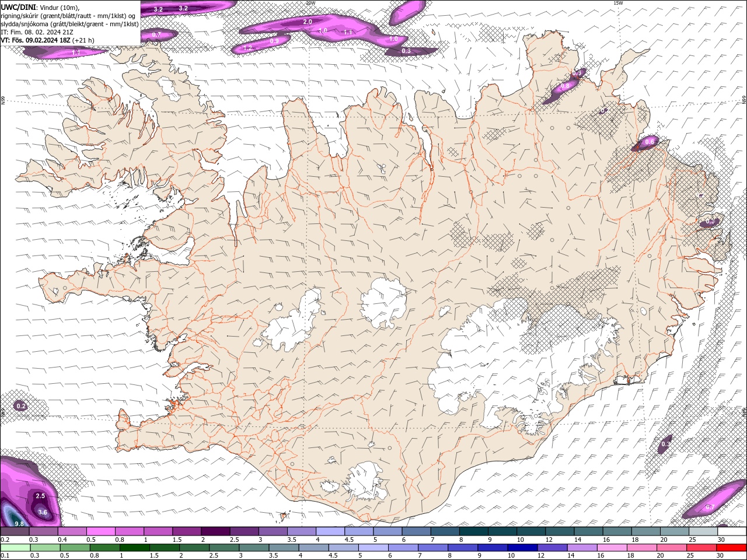Click the 3.6 value in the southwest precipitation cell
The width and height of the screenshot is (747, 560).
pos(43,512)
